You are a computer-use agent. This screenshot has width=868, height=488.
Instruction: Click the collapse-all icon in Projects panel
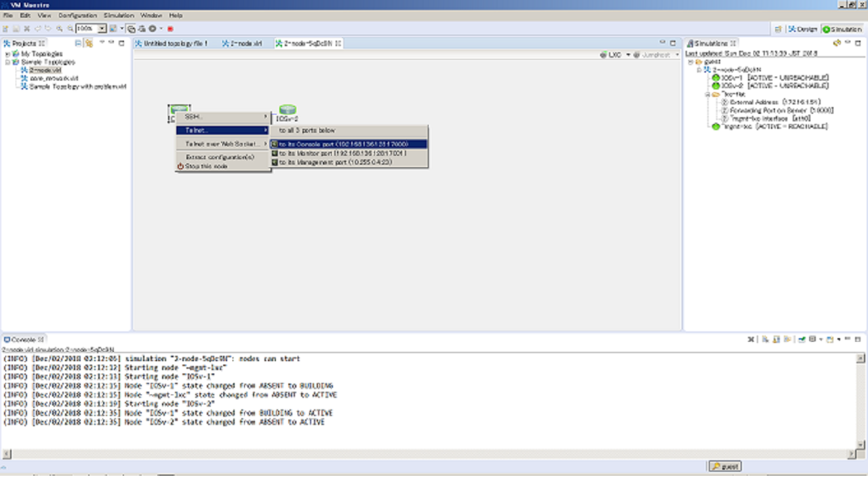(78, 43)
